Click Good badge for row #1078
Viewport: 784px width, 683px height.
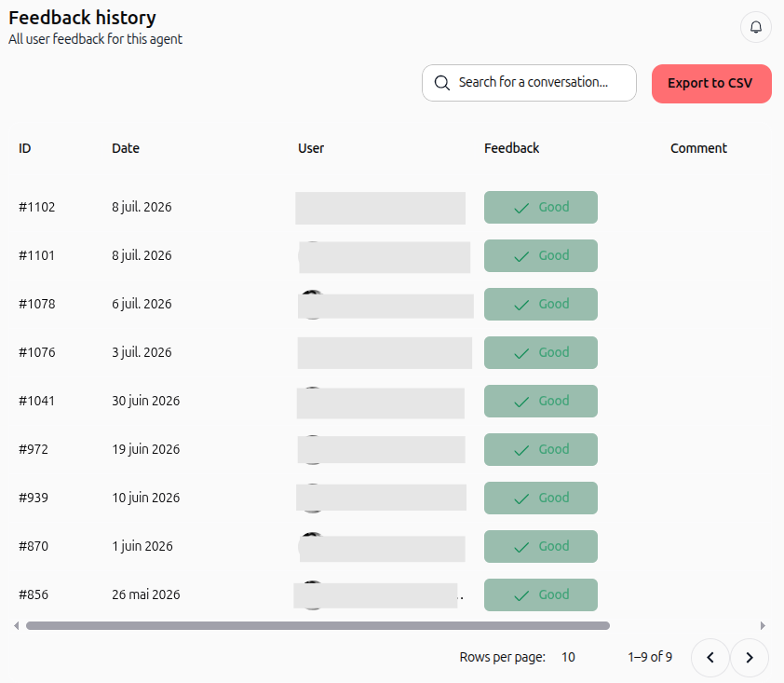[x=540, y=304]
